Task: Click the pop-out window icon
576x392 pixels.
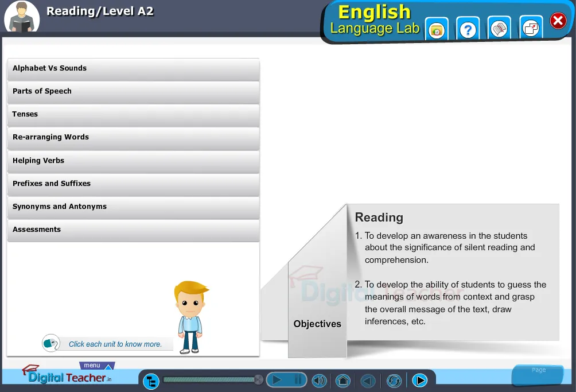Action: (531, 29)
